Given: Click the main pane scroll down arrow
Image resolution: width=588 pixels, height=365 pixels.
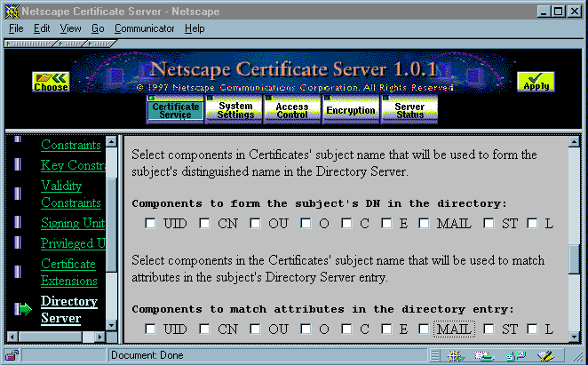Looking at the screenshot, I should (574, 337).
